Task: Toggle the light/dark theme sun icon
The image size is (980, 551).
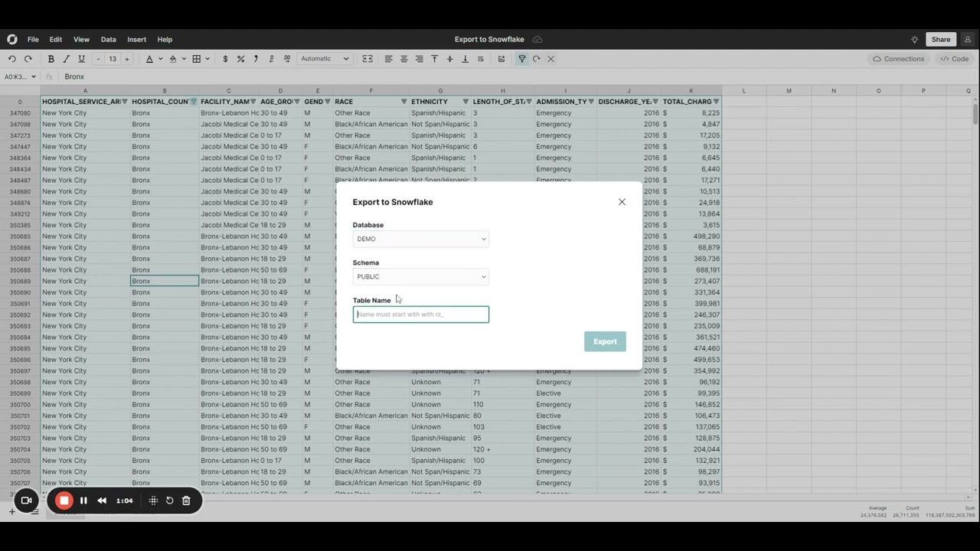Action: click(914, 39)
